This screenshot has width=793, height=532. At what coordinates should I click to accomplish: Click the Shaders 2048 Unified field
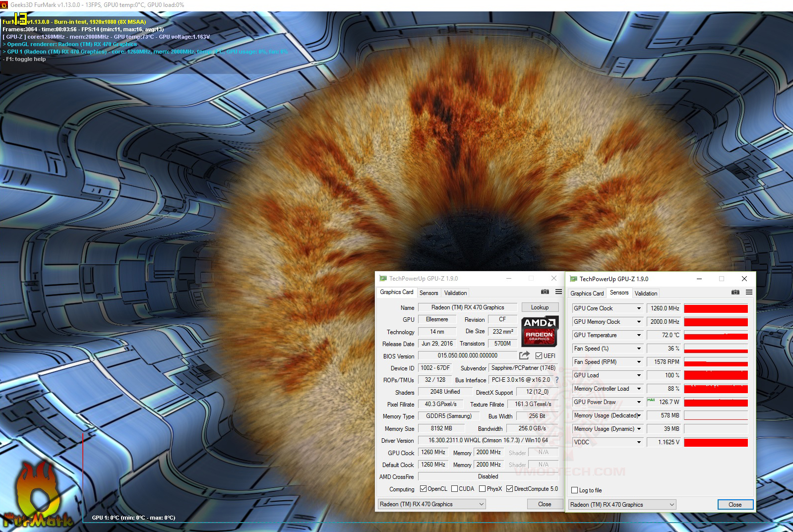[x=445, y=392]
